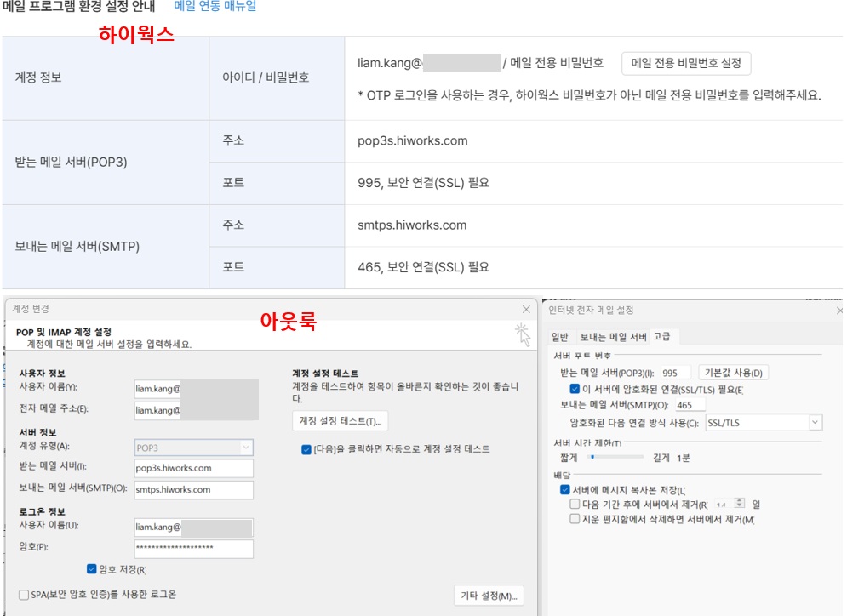Click the 사용자 이름(Y) input field
This screenshot has width=847, height=616.
coord(196,389)
